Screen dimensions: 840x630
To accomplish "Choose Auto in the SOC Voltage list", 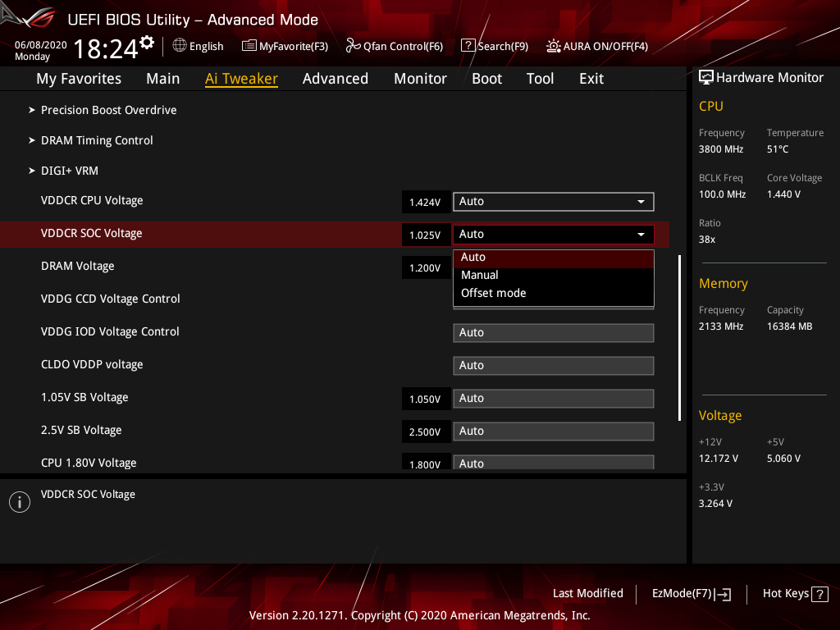I will click(554, 257).
